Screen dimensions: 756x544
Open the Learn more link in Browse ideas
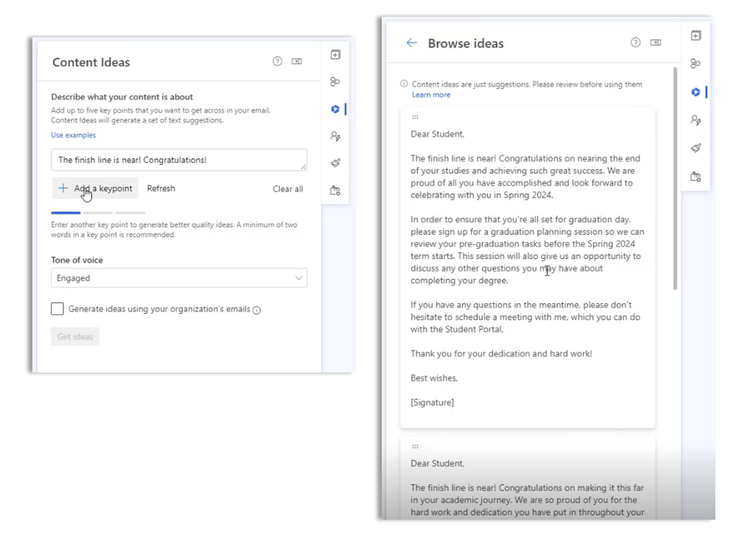coord(431,95)
